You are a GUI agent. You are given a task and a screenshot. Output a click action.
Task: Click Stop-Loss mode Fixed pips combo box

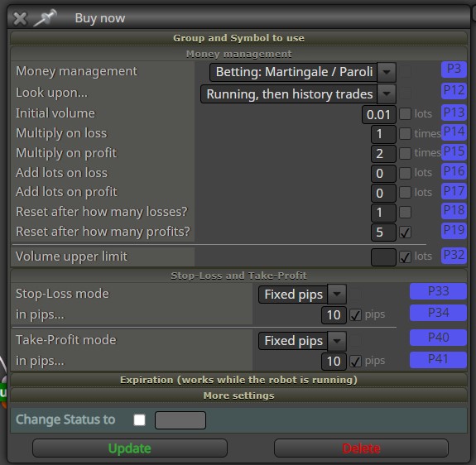point(302,295)
